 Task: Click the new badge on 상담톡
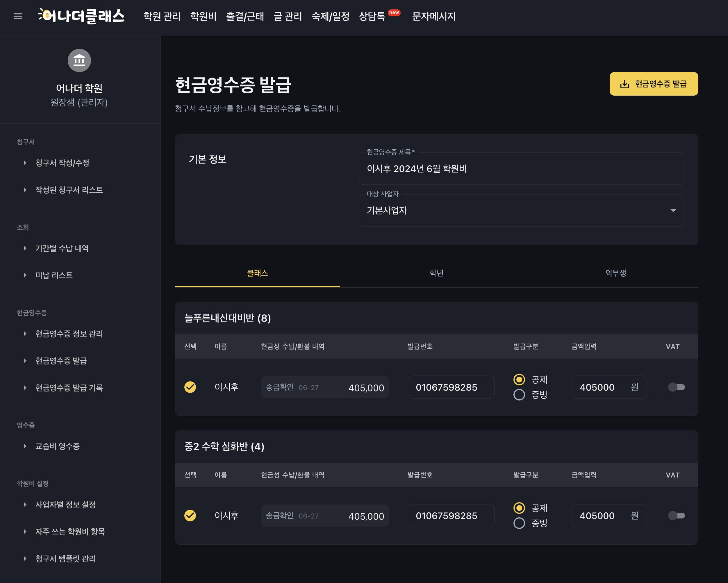tap(394, 12)
